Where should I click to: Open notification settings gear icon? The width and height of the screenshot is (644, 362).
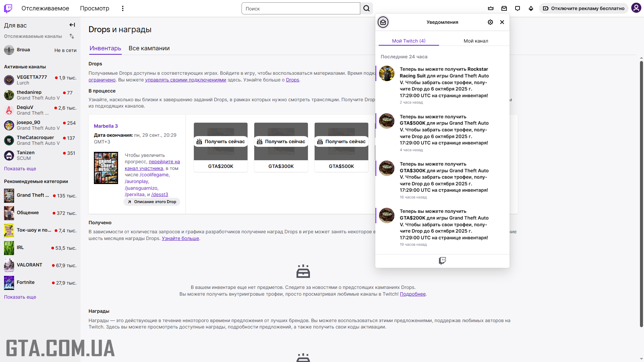pyautogui.click(x=490, y=22)
